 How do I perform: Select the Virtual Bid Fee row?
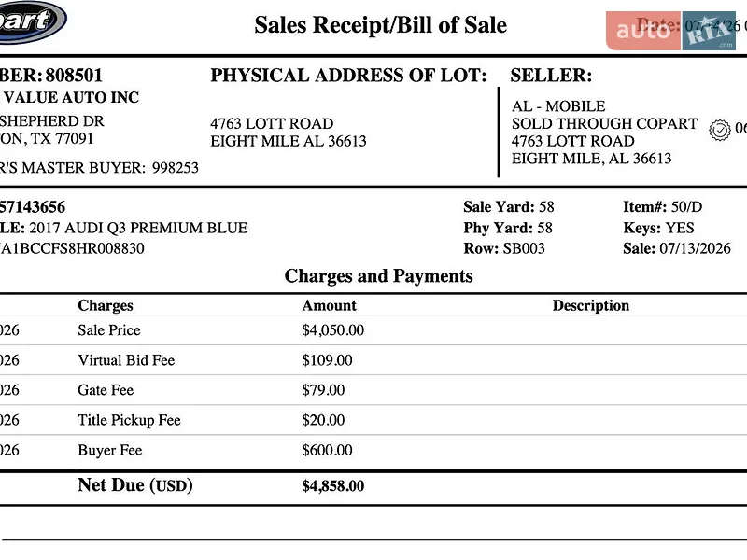[x=373, y=360]
